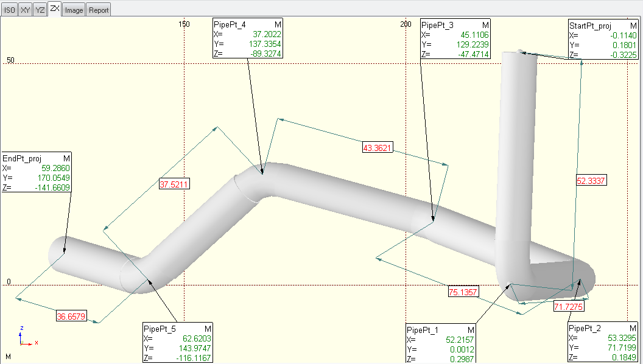This screenshot has width=643, height=364.
Task: Click the XYZ axis triad icon
Action: pyautogui.click(x=27, y=337)
